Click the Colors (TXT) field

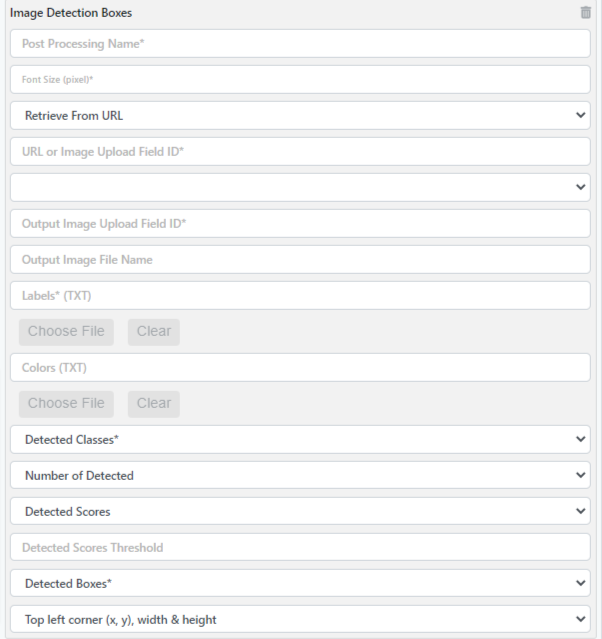point(300,368)
